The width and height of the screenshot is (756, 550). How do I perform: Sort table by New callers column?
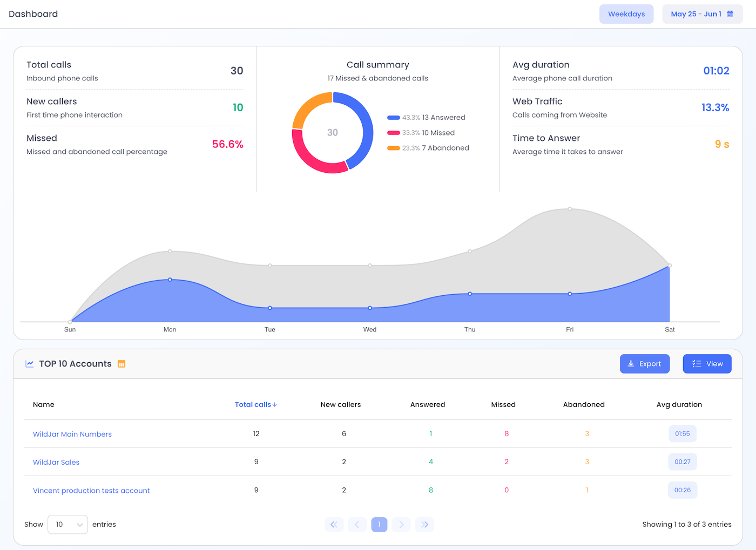pyautogui.click(x=341, y=405)
